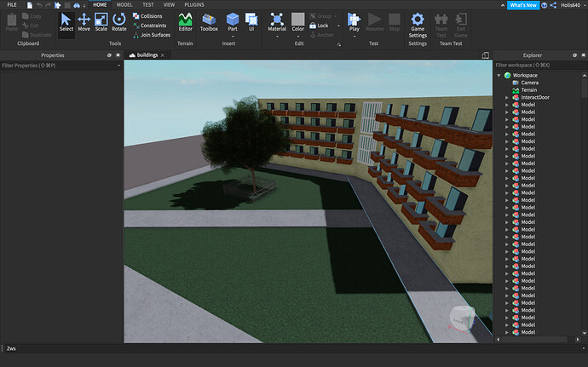The image size is (588, 367).
Task: Open the Material picker
Action: (277, 22)
